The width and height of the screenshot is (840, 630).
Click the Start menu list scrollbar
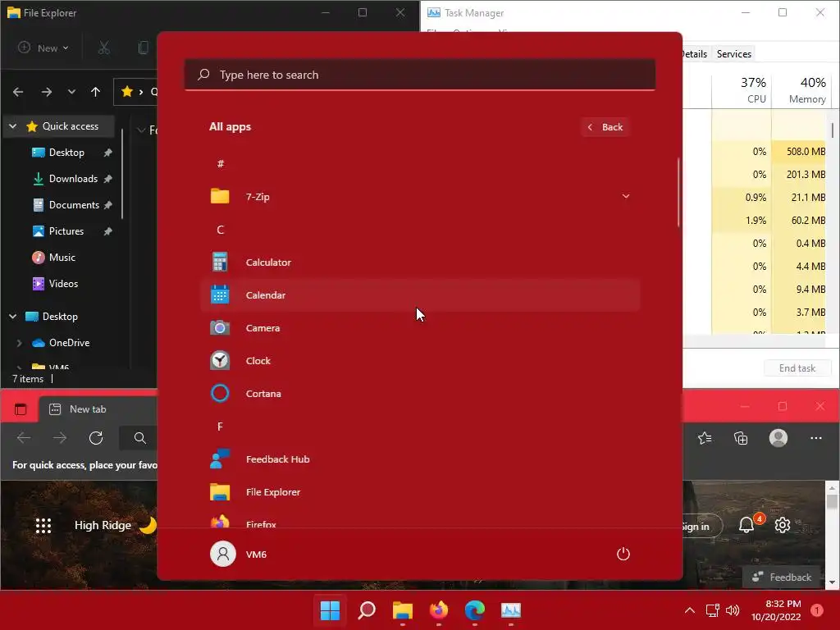pyautogui.click(x=678, y=193)
